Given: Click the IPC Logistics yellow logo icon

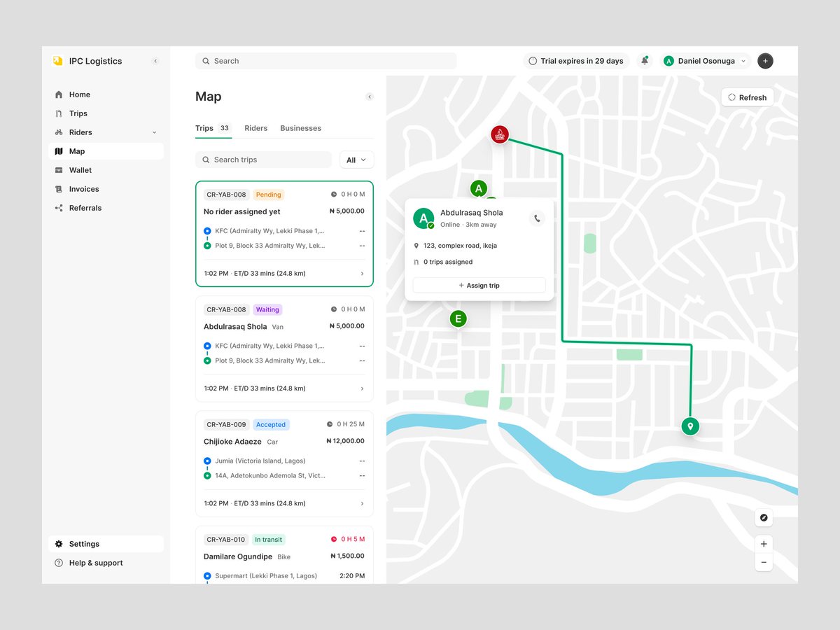Looking at the screenshot, I should [x=57, y=61].
